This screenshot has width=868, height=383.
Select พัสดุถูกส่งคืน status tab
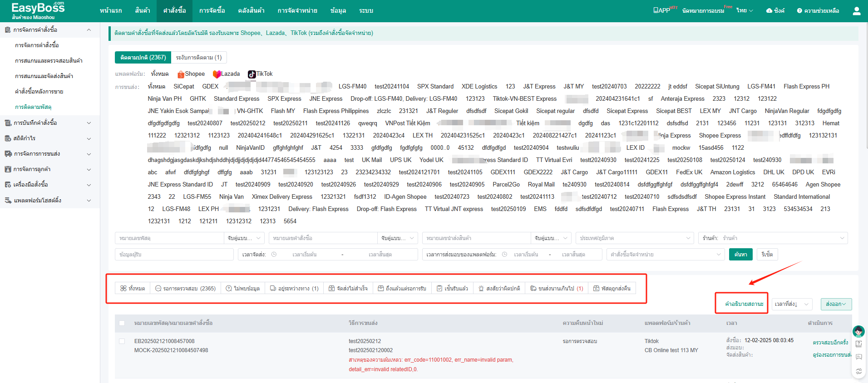[612, 288]
